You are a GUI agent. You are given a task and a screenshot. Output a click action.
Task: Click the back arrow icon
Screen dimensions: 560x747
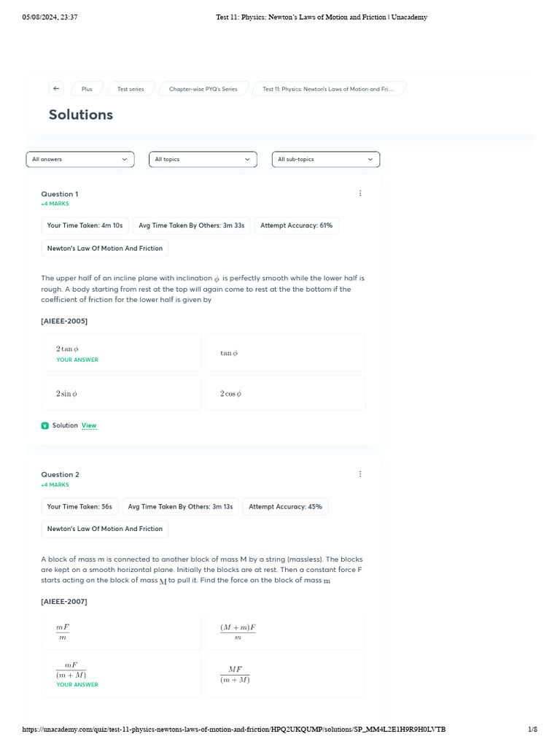[57, 88]
